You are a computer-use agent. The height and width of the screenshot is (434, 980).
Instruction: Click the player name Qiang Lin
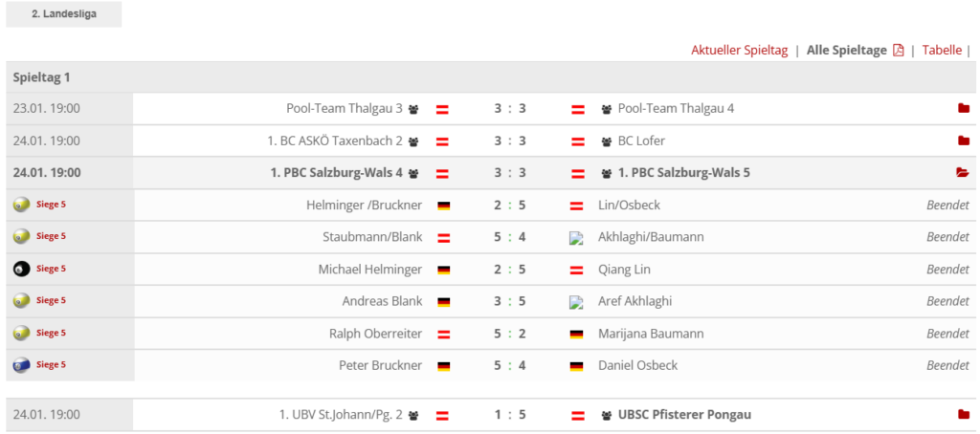(624, 270)
